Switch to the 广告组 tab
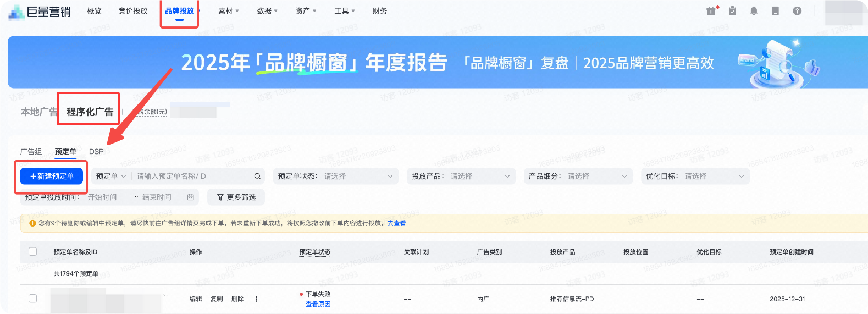The width and height of the screenshot is (868, 314). [x=31, y=151]
